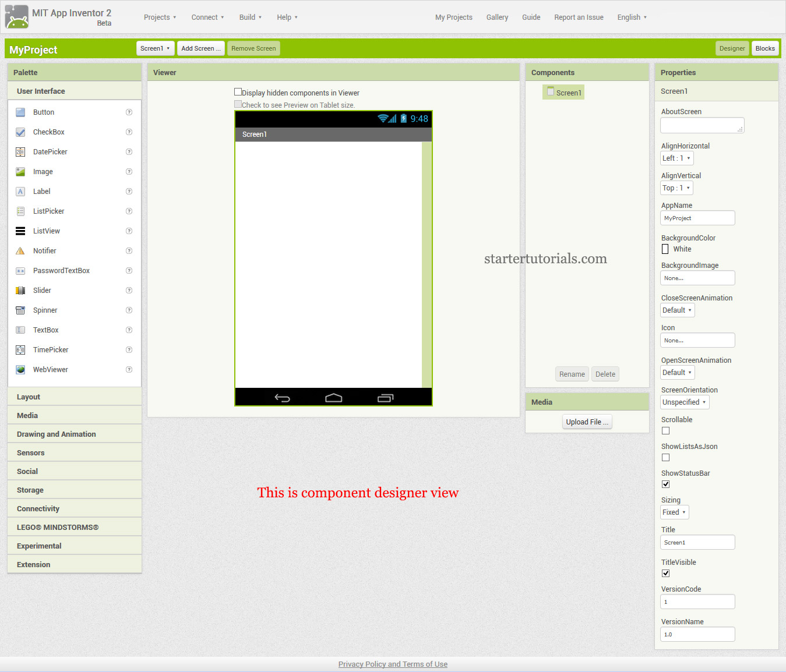Open the ScreenOrientation dropdown
This screenshot has width=786, height=672.
click(x=684, y=402)
